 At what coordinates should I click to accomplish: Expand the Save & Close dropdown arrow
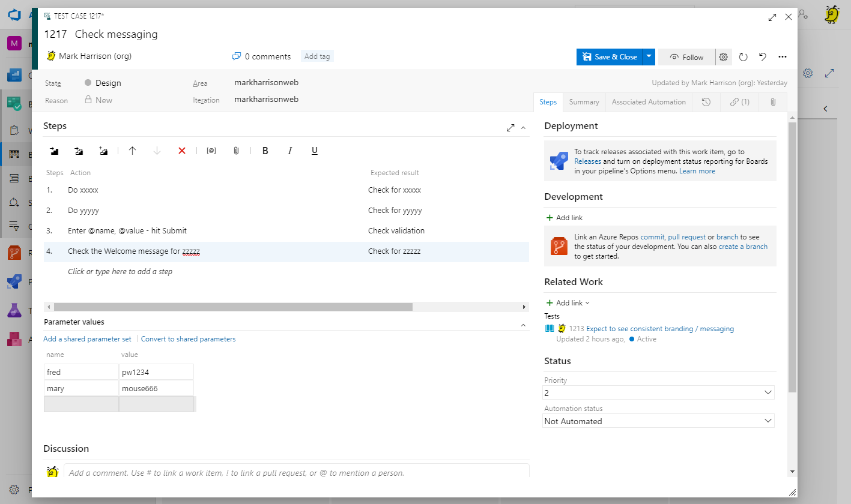tap(649, 57)
